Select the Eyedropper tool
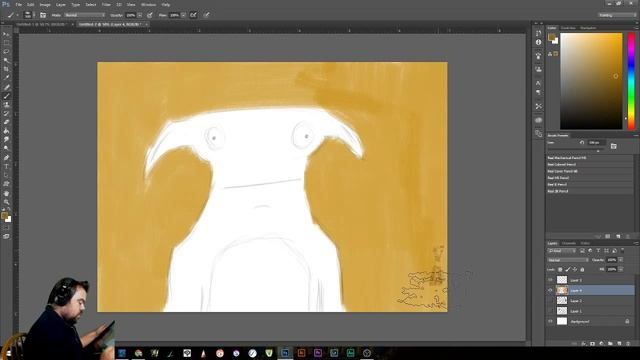The image size is (640, 360). coord(6,78)
